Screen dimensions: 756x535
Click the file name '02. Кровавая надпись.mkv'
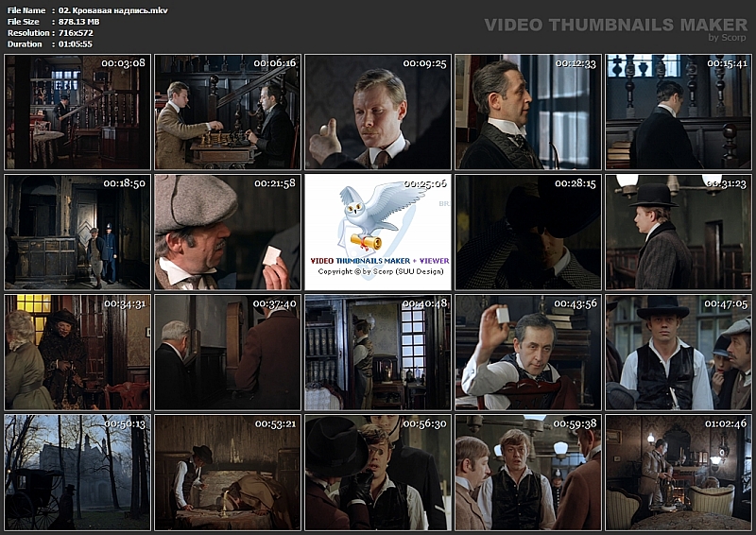[112, 10]
